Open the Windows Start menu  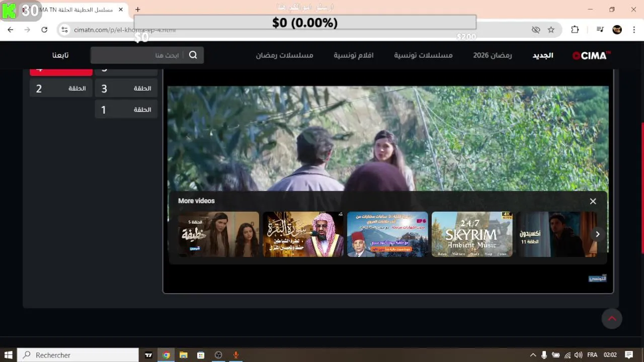click(x=8, y=355)
